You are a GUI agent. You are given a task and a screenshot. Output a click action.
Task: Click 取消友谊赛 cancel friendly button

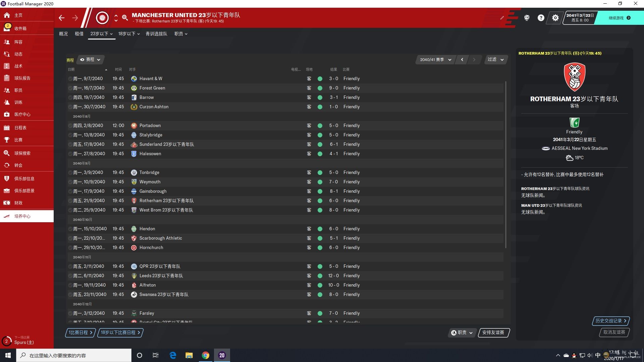tap(614, 332)
